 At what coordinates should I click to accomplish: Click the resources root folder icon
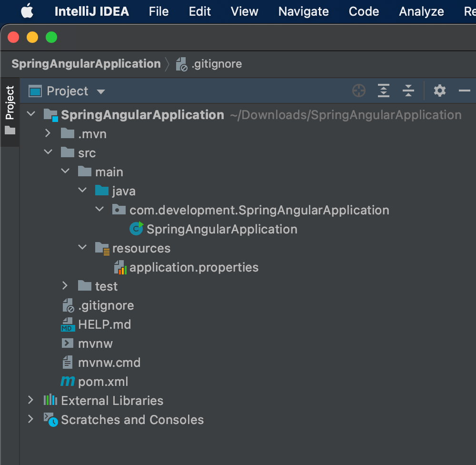click(102, 248)
